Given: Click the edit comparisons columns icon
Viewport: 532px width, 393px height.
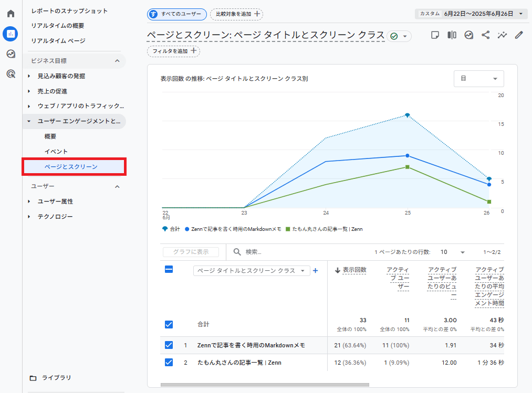Looking at the screenshot, I should point(452,35).
